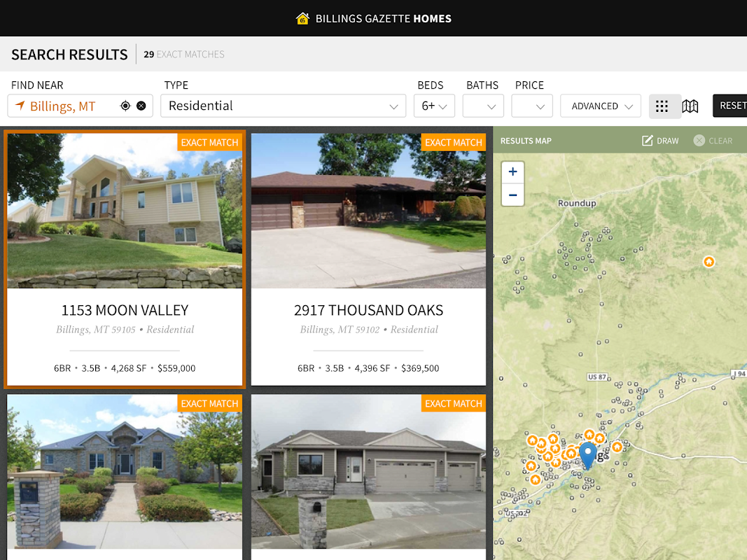Viewport: 747px width, 560px height.
Task: Open the Beds 6+ dropdown
Action: (x=435, y=106)
